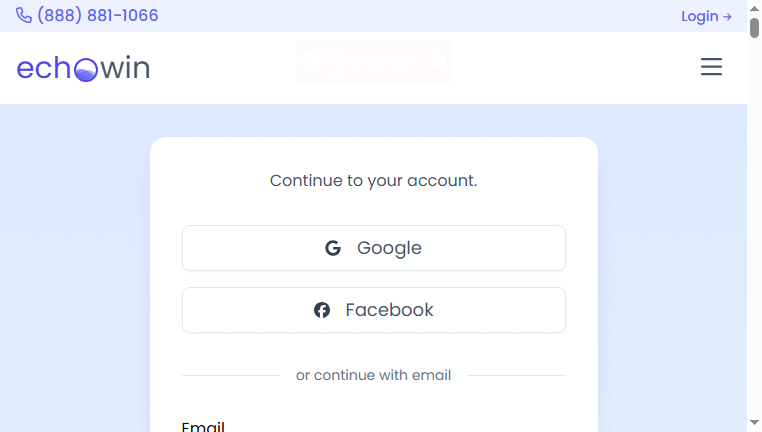The width and height of the screenshot is (762, 432).
Task: Click the "Continue to your account." heading
Action: pos(374,180)
